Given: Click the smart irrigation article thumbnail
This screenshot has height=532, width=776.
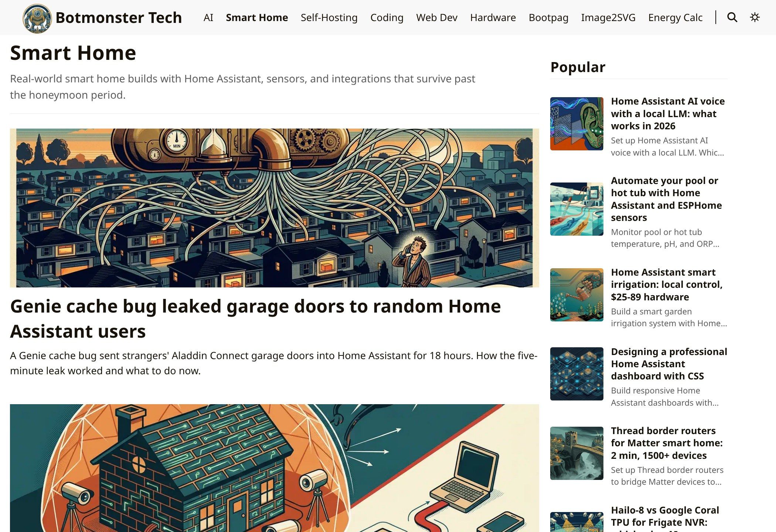Looking at the screenshot, I should tap(576, 295).
